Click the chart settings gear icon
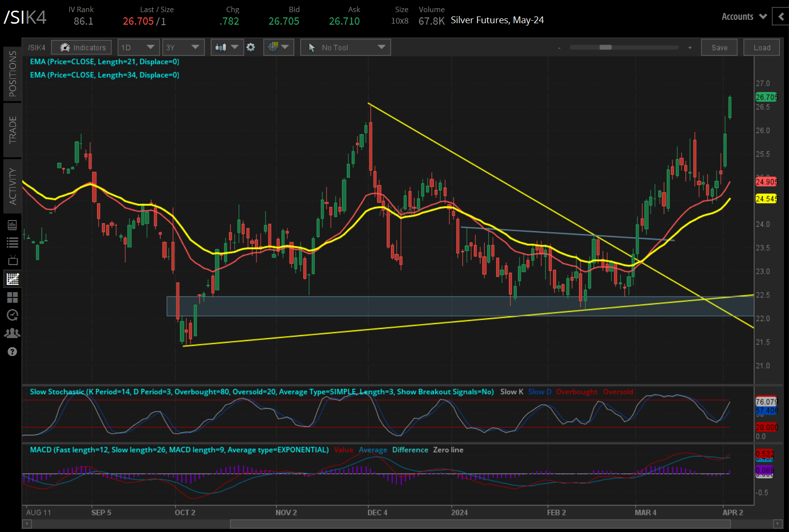This screenshot has height=532, width=789. (x=251, y=47)
